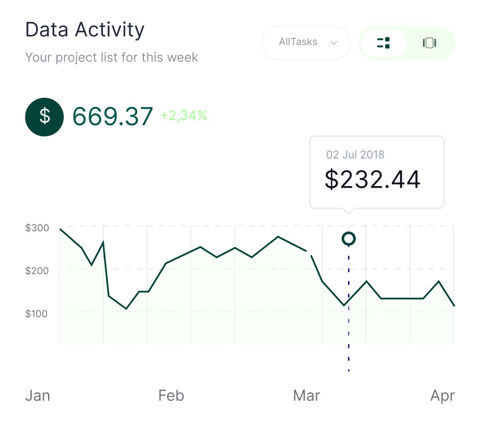Select the Feb axis label
Image resolution: width=481 pixels, height=448 pixels.
[x=171, y=396]
